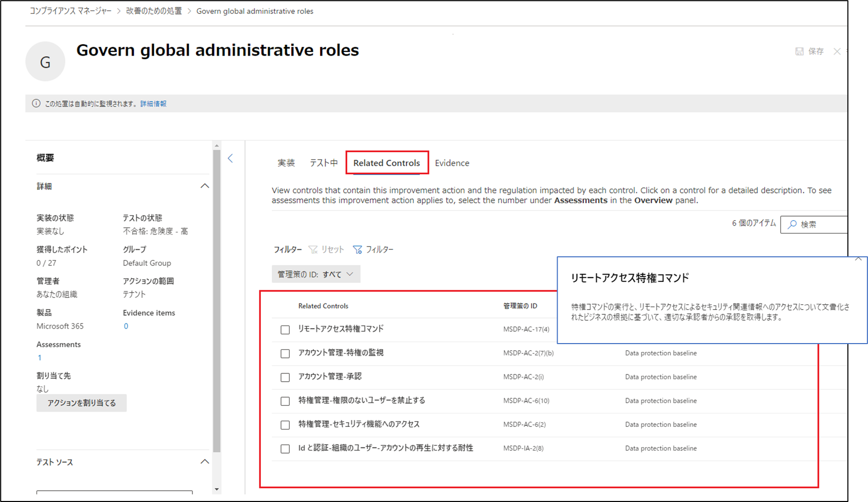868x502 pixels.
Task: Click the フィルター button with blue funnel
Action: click(373, 249)
